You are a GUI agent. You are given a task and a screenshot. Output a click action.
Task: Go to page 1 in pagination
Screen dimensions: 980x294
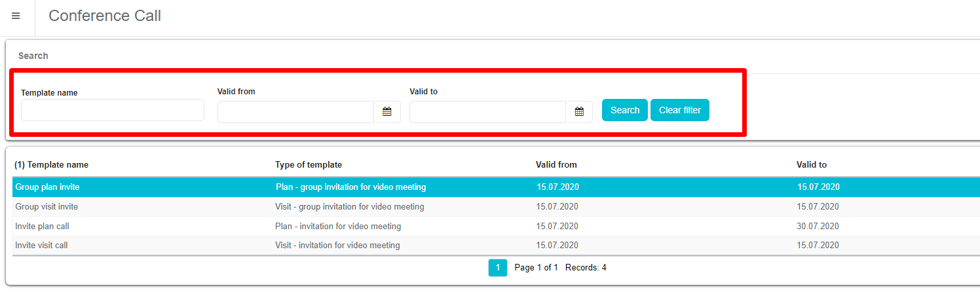tap(498, 268)
